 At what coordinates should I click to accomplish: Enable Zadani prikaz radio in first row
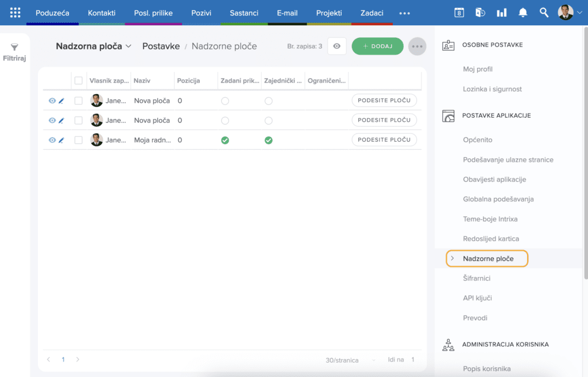pos(225,101)
